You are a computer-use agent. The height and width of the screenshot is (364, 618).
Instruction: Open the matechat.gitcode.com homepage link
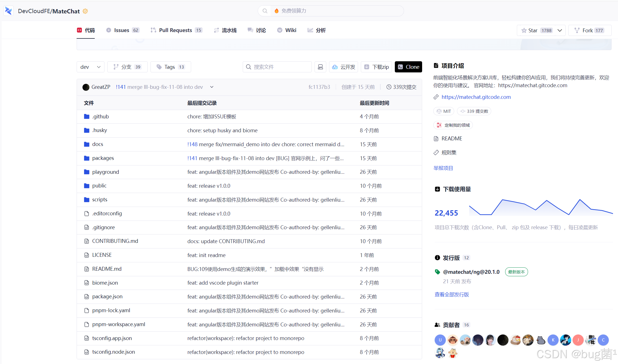pyautogui.click(x=476, y=97)
